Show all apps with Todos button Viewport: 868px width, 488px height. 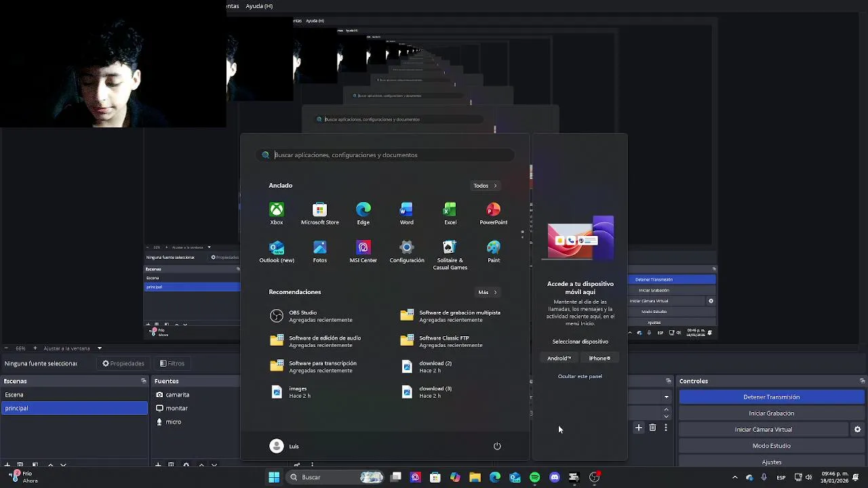coord(486,186)
